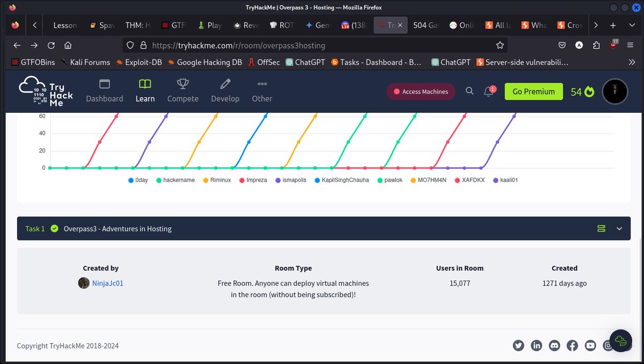The image size is (644, 364).
Task: Click the tryhackme.com URL address bar
Action: [314, 45]
